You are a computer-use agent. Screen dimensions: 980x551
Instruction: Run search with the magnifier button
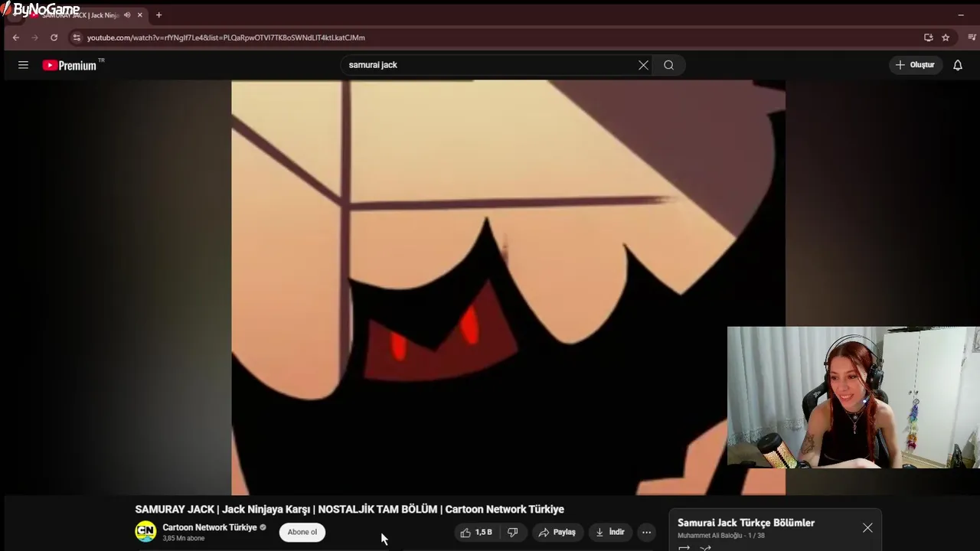(668, 65)
